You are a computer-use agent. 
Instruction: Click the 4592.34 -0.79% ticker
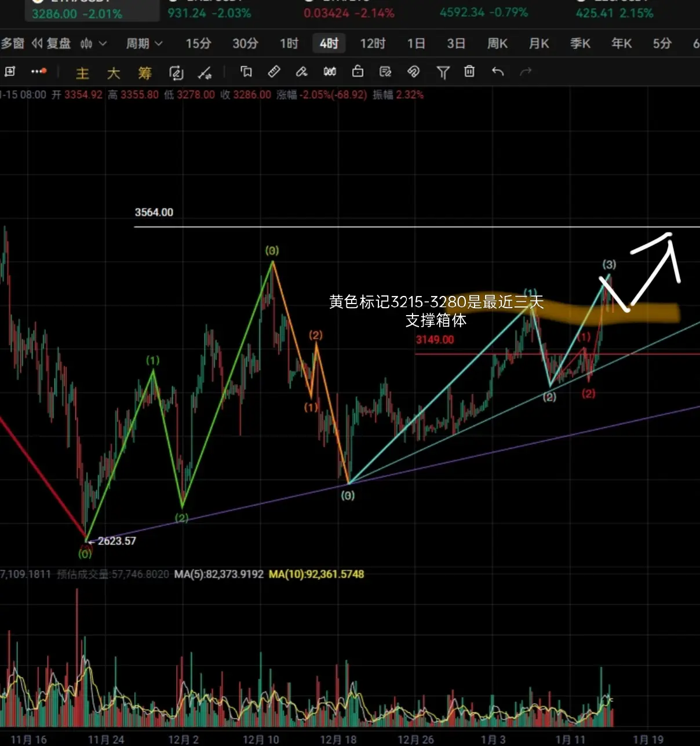tap(484, 12)
